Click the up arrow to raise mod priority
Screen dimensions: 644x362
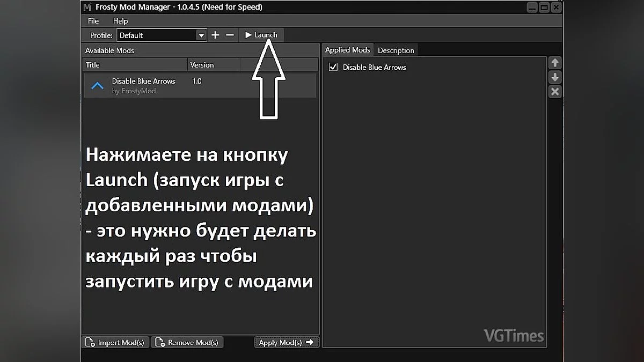click(554, 63)
